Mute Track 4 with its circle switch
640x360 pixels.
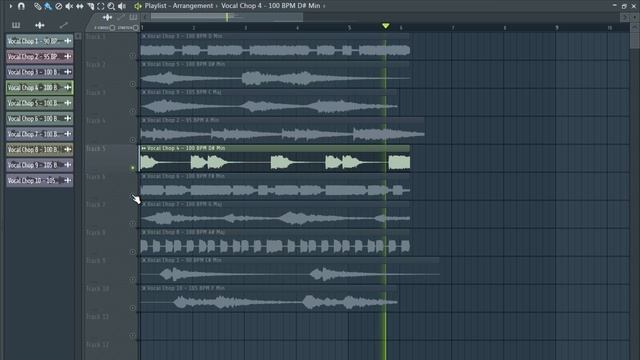133,140
